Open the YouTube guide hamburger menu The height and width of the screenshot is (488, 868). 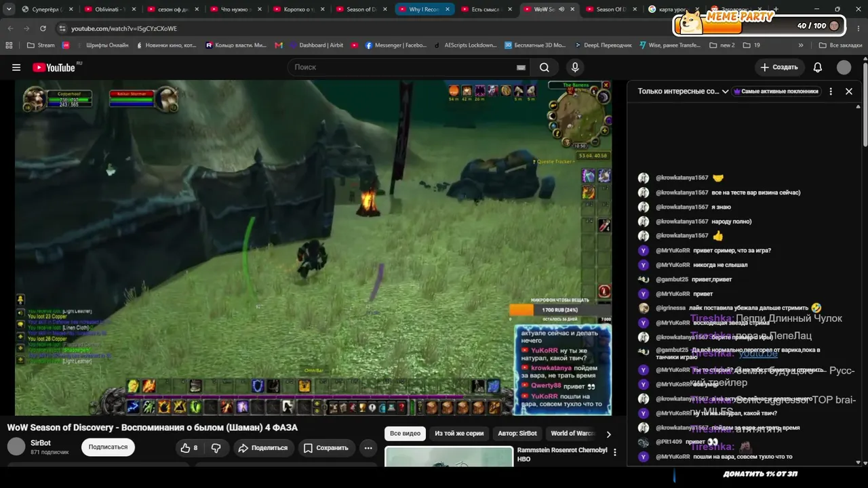pyautogui.click(x=16, y=67)
